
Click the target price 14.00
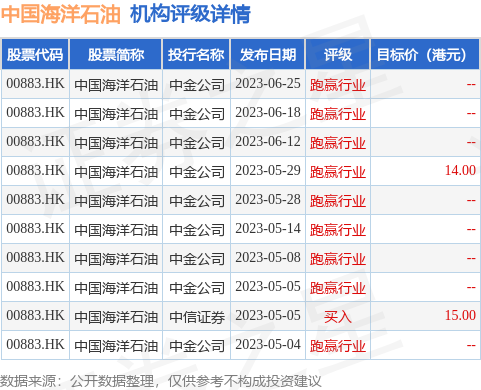(x=460, y=170)
